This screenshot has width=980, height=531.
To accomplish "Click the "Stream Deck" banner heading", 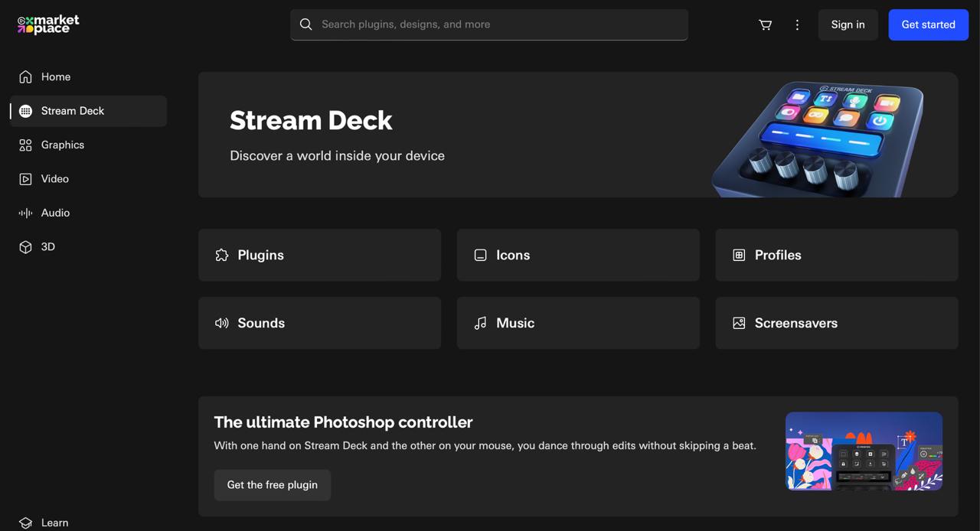I will (x=311, y=120).
